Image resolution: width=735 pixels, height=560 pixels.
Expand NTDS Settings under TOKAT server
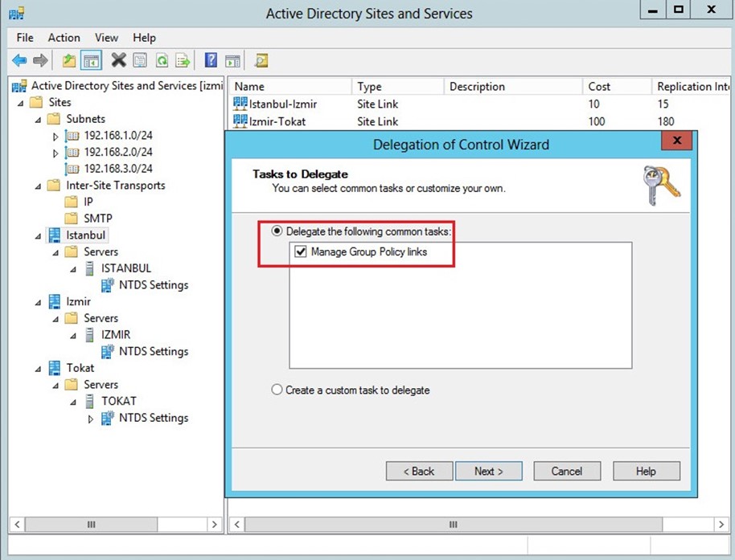pos(91,419)
